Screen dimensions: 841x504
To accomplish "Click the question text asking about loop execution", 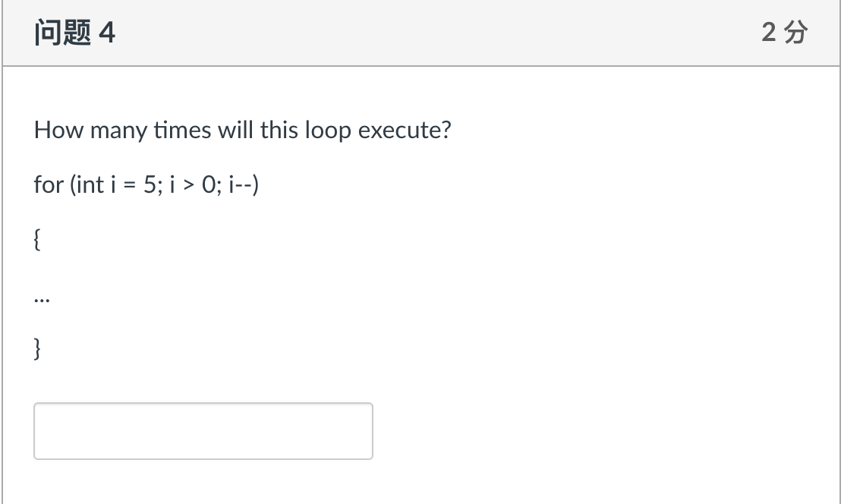I will (x=241, y=130).
